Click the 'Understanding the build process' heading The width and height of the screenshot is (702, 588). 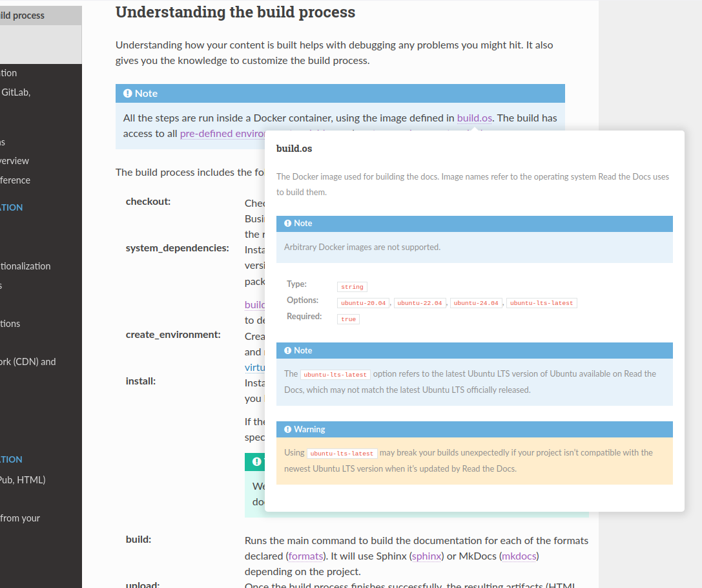pos(235,12)
